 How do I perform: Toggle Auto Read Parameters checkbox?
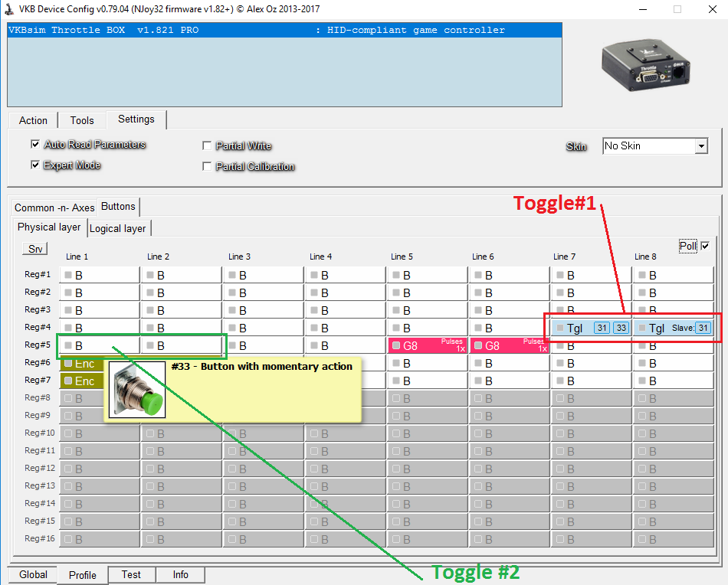point(35,144)
